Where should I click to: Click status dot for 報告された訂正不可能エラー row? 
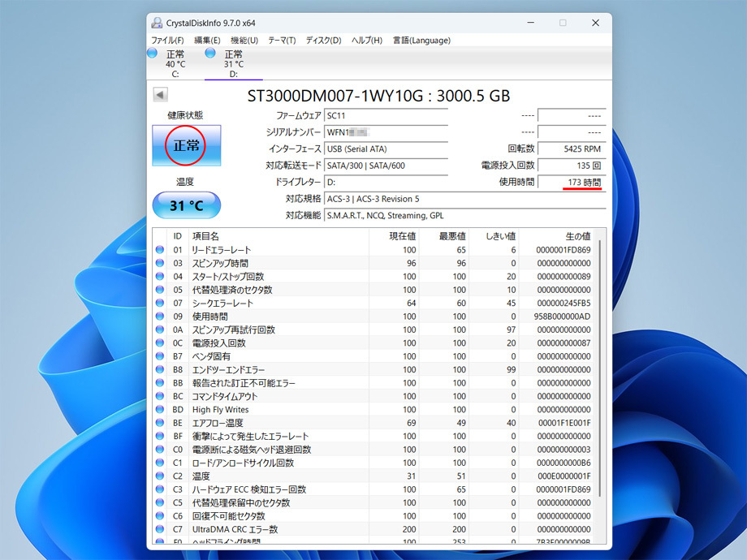160,383
